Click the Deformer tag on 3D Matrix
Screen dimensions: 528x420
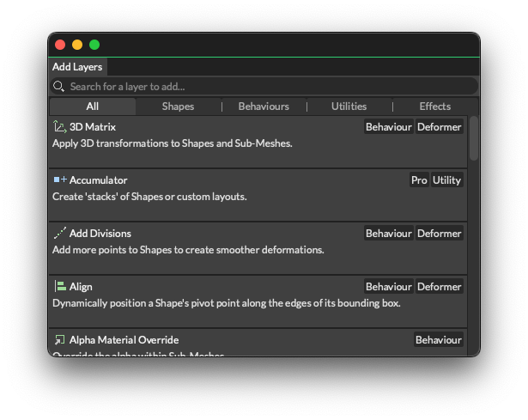click(440, 127)
